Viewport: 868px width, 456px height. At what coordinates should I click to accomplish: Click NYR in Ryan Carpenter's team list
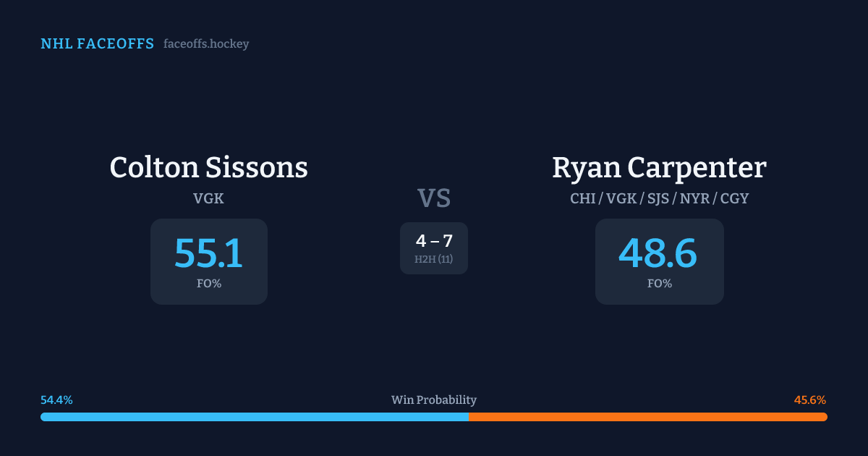[694, 198]
